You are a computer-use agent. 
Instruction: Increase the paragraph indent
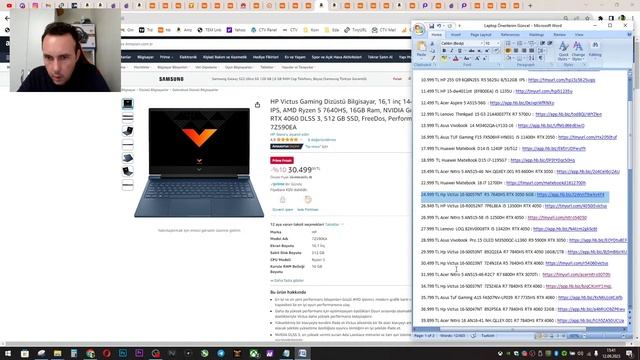(550, 43)
